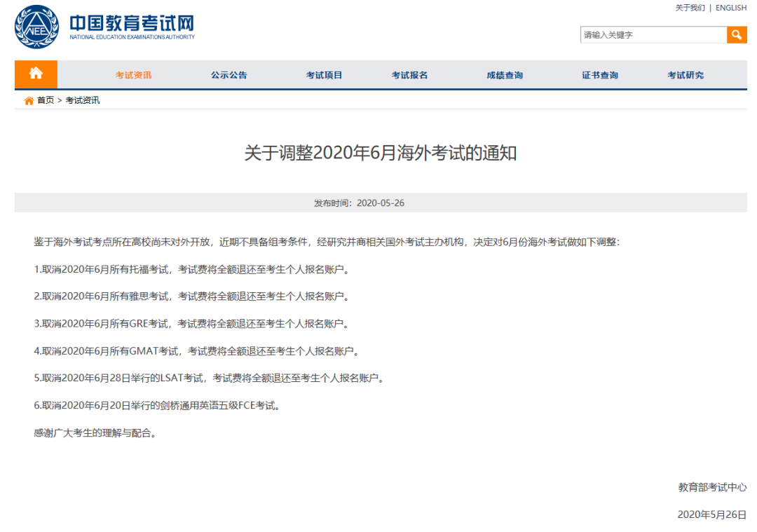
Task: Click the 关于我们 link
Action: [690, 8]
